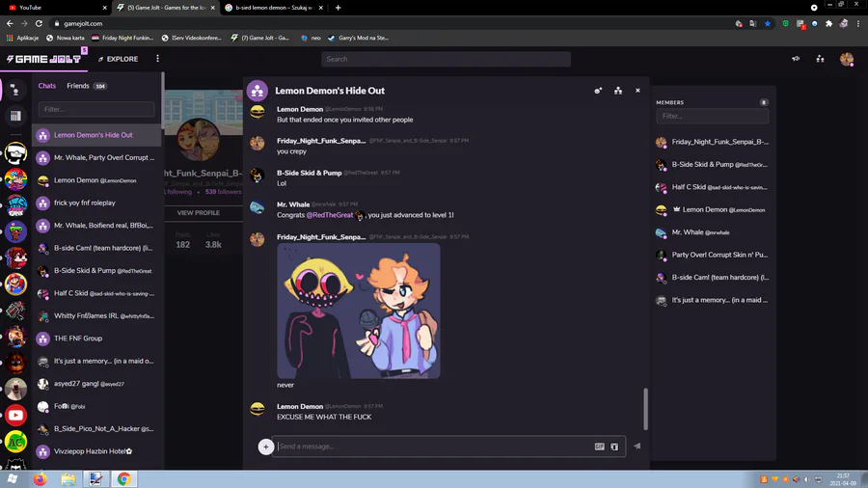
Task: Open THE FNF Group chat
Action: click(x=96, y=339)
